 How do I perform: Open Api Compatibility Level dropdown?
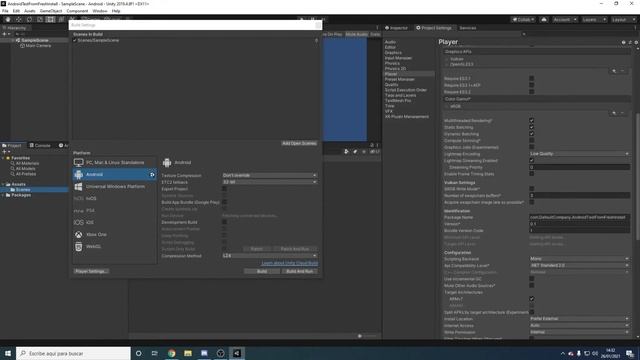[x=579, y=265]
